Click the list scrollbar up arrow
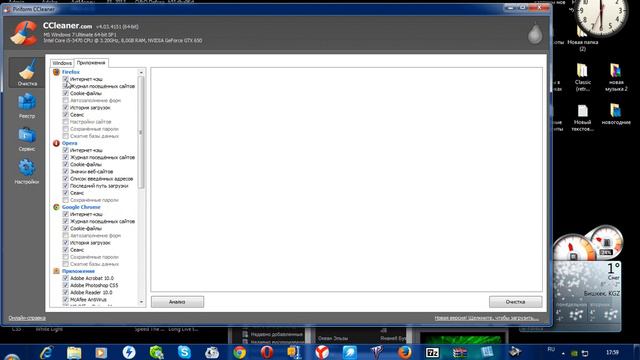This screenshot has width=640, height=360. 141,72
